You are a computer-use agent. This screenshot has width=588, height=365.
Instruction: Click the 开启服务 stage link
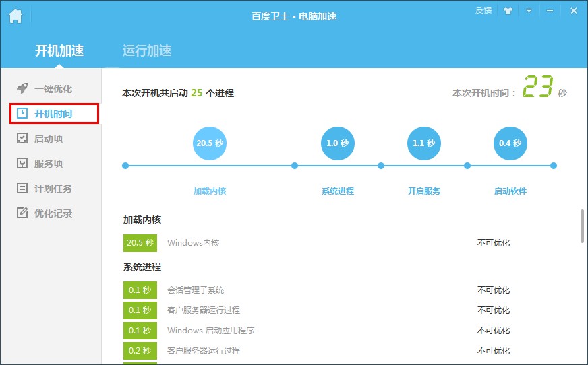point(424,191)
